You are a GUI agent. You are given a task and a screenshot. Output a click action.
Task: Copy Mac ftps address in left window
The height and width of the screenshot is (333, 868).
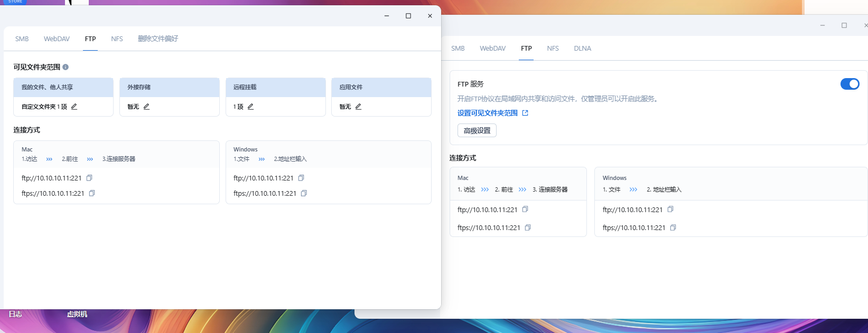[x=92, y=193]
